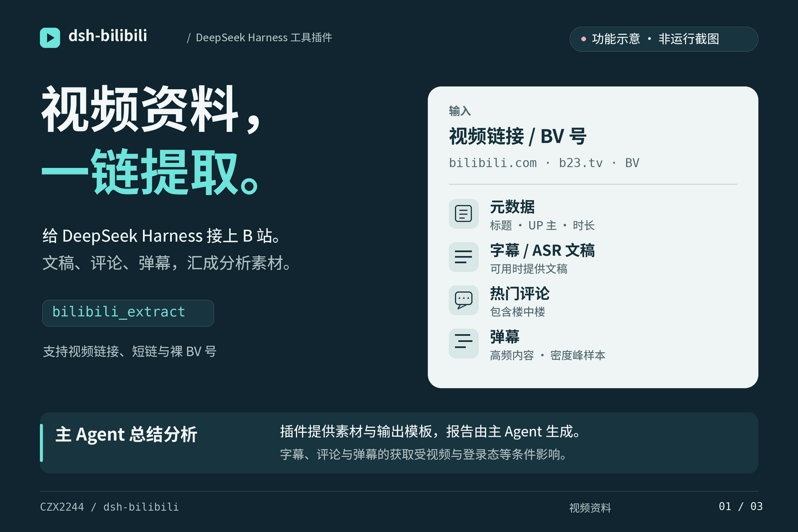The height and width of the screenshot is (532, 798).
Task: Click the text 插件提供素材与输出模板，报告由主 Agent 生成。
Action: tap(431, 432)
